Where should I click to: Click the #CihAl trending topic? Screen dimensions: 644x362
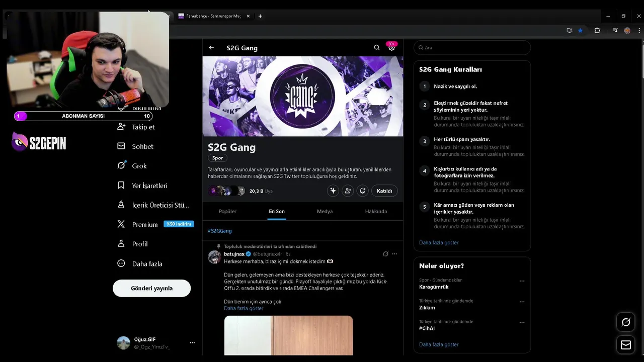427,328
